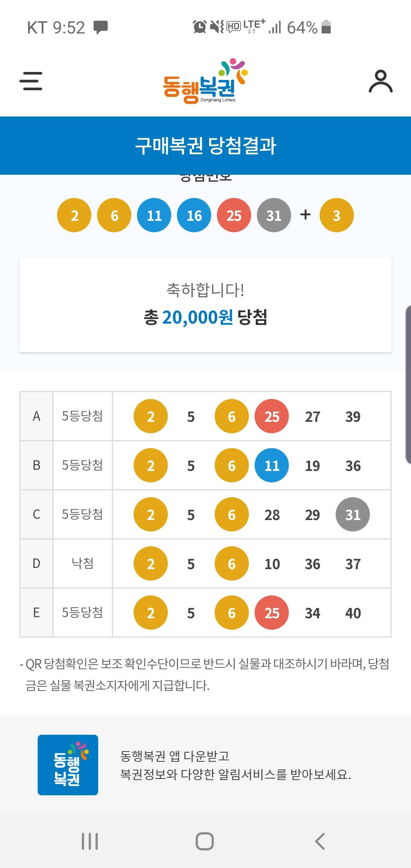The width and height of the screenshot is (411, 868).
Task: Tap the blue DongHang Lottery app icon
Action: coord(68,765)
